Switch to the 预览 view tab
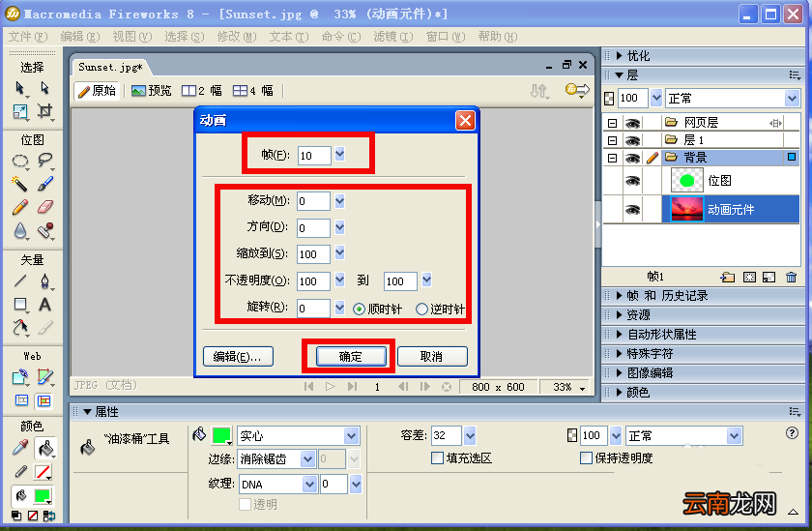 [x=151, y=91]
